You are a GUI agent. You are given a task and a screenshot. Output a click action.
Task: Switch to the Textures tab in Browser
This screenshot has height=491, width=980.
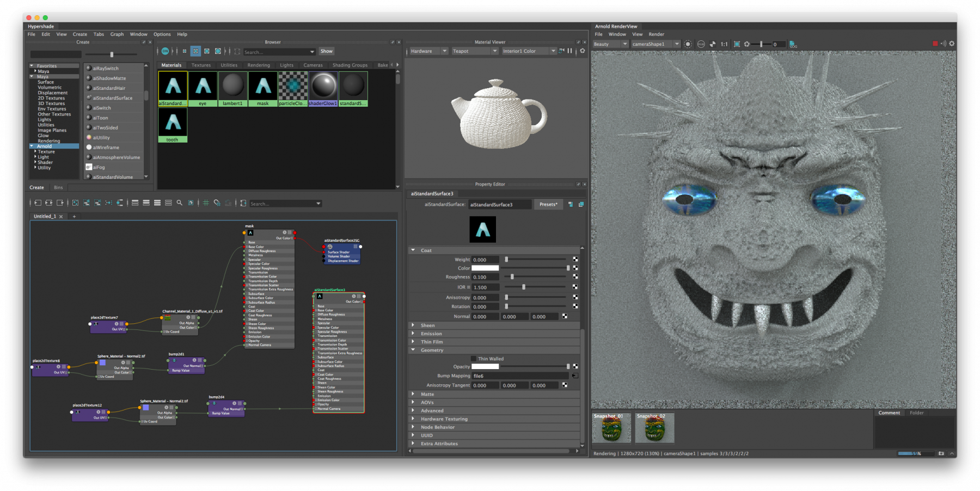point(201,65)
